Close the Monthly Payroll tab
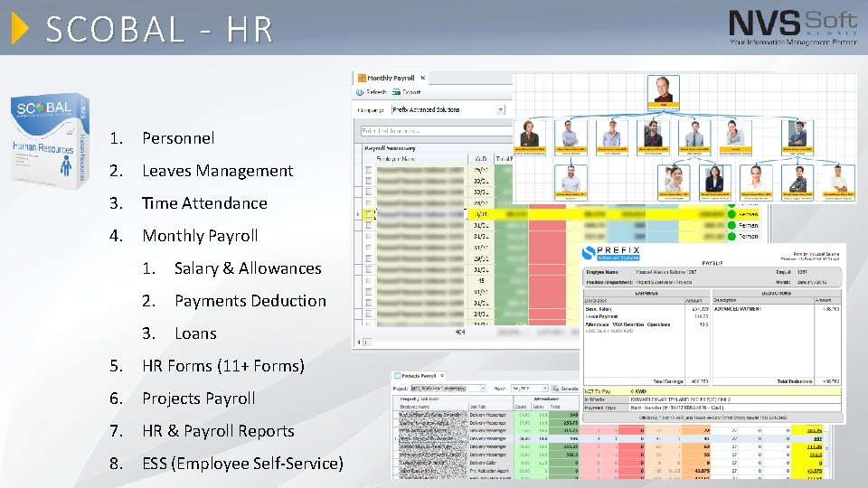Screen dimensions: 868x488 click(423, 78)
